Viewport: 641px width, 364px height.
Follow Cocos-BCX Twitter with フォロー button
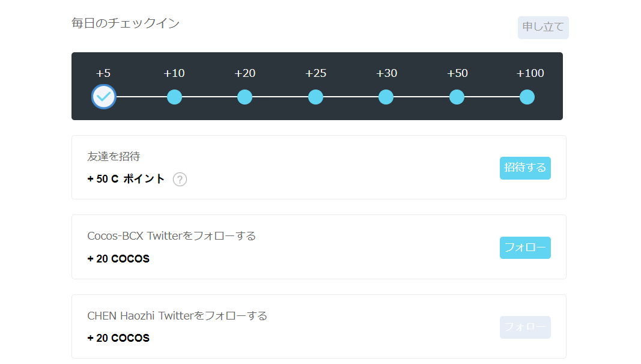tap(525, 247)
